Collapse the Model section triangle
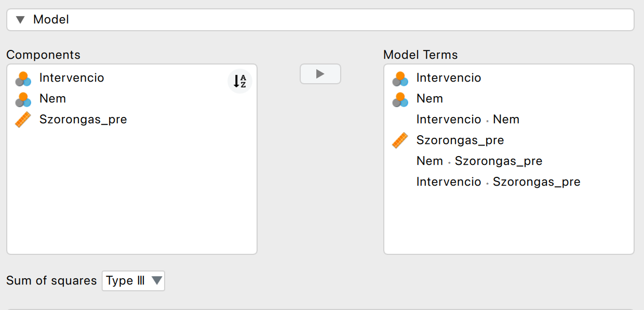644x310 pixels. (20, 20)
